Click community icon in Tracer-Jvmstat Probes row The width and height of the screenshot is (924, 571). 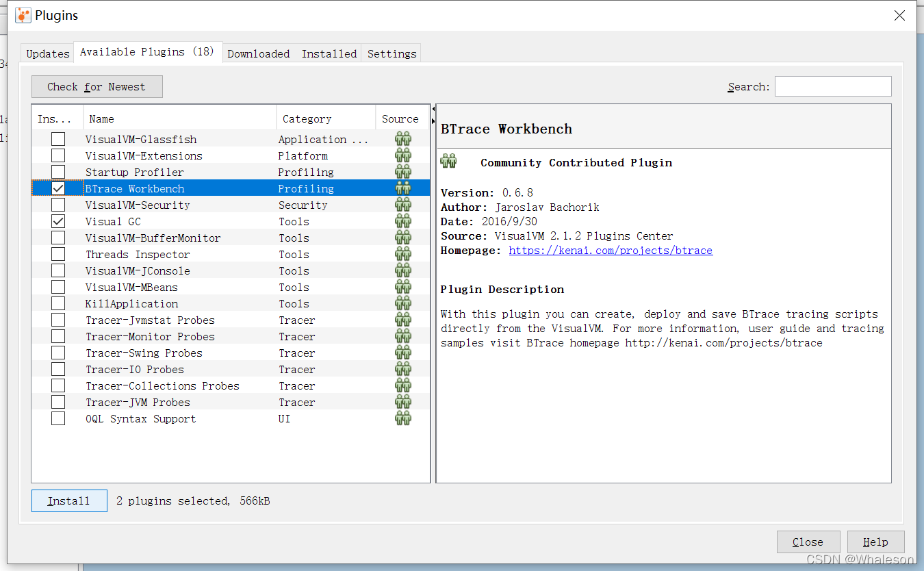[403, 320]
